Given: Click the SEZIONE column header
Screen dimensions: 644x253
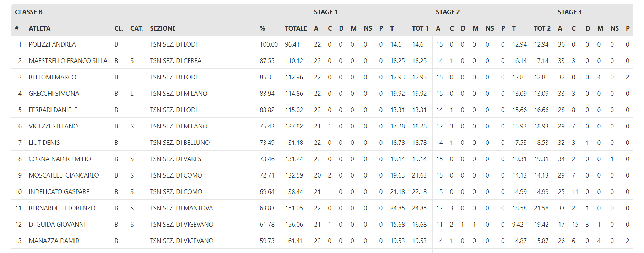Looking at the screenshot, I should [x=163, y=28].
